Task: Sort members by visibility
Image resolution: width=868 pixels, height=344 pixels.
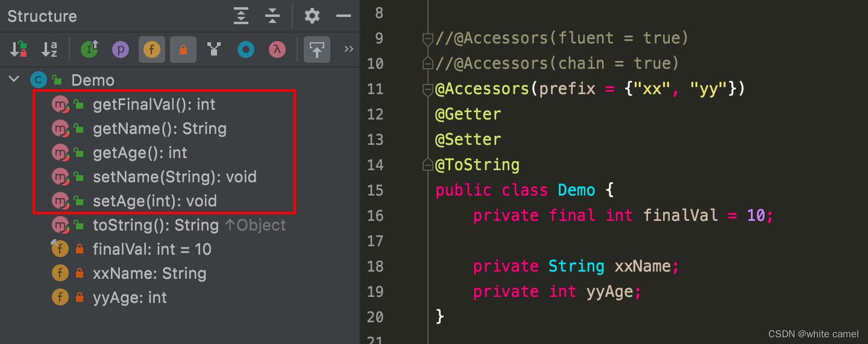Action: tap(19, 49)
